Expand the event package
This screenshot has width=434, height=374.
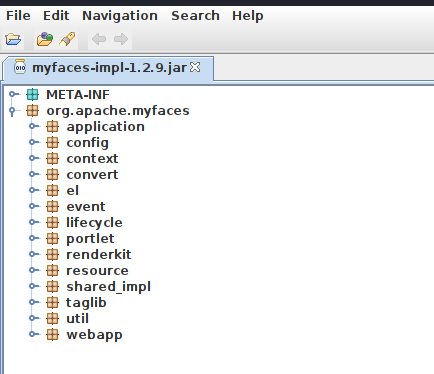(x=34, y=206)
